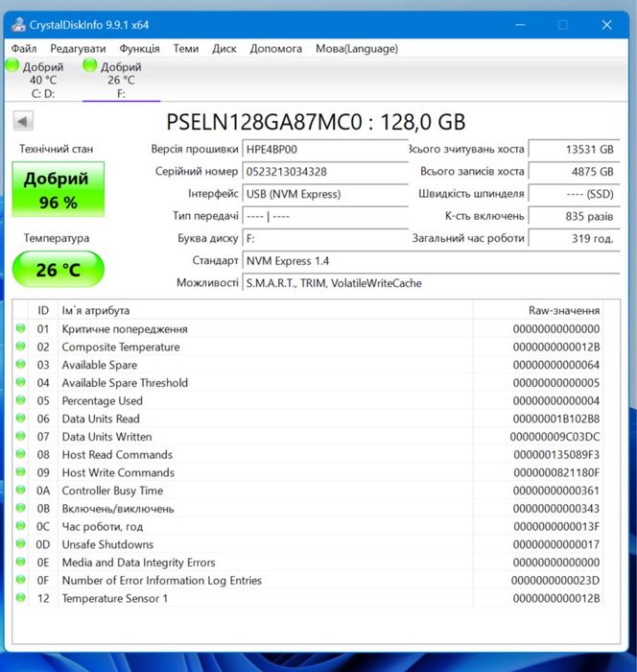Select the F: disk tab
The image size is (637, 672).
pyautogui.click(x=121, y=80)
